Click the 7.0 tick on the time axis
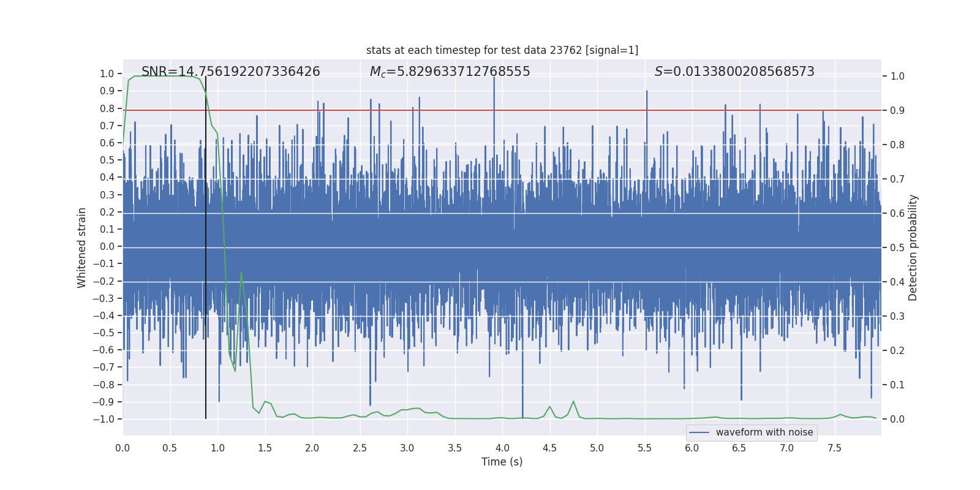This screenshot has width=980, height=490. 787,448
